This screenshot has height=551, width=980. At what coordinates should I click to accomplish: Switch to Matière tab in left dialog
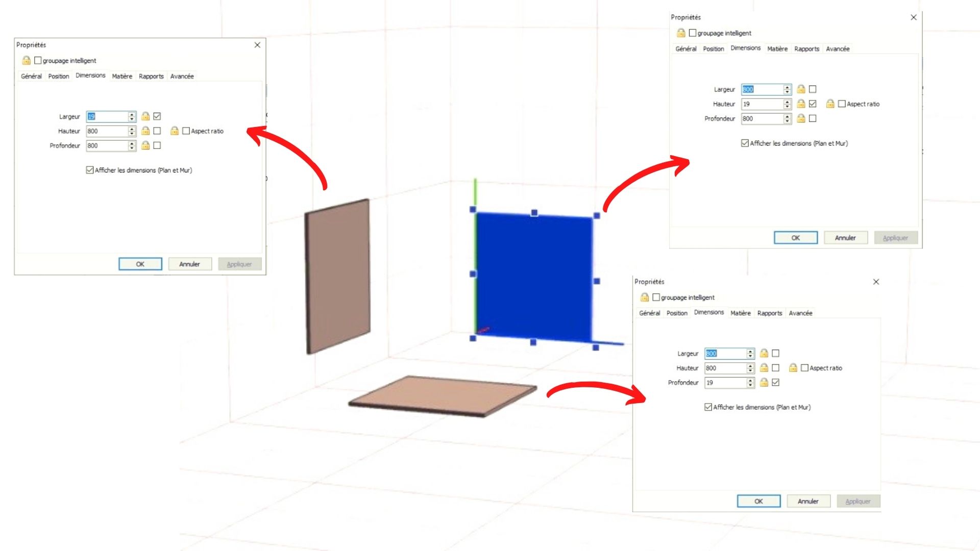(122, 77)
